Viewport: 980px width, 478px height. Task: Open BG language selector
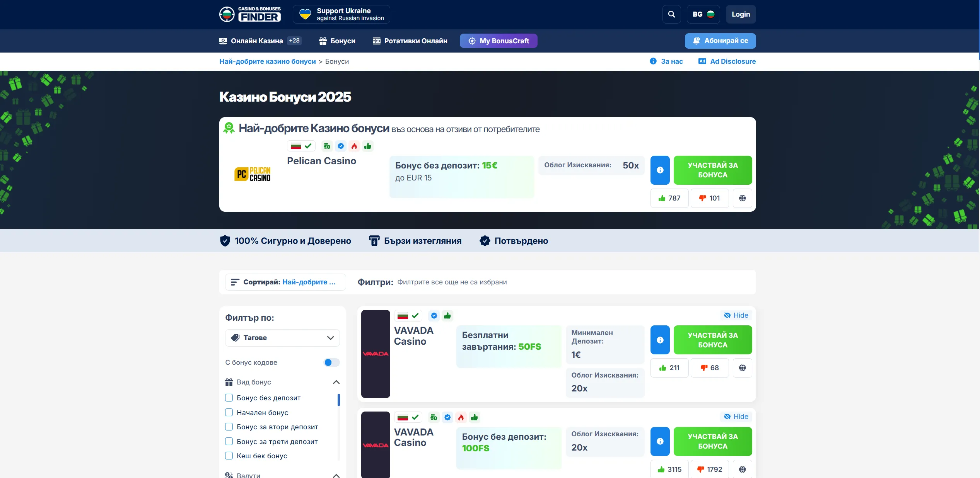click(x=703, y=14)
